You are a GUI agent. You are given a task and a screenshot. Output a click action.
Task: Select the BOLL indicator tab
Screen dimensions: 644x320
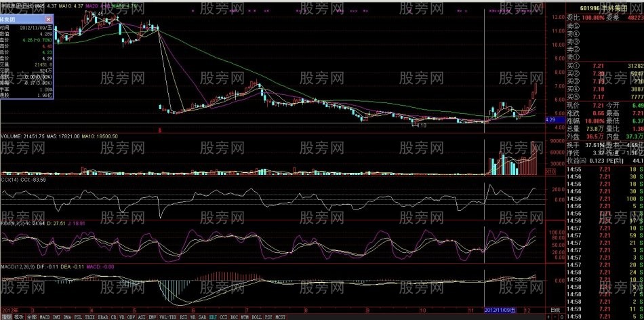pos(256,317)
